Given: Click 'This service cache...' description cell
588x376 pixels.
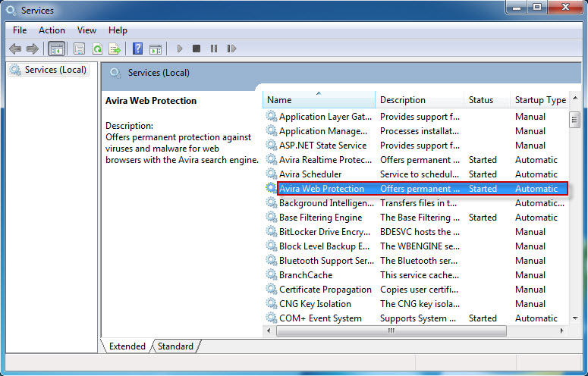Looking at the screenshot, I should [x=420, y=275].
